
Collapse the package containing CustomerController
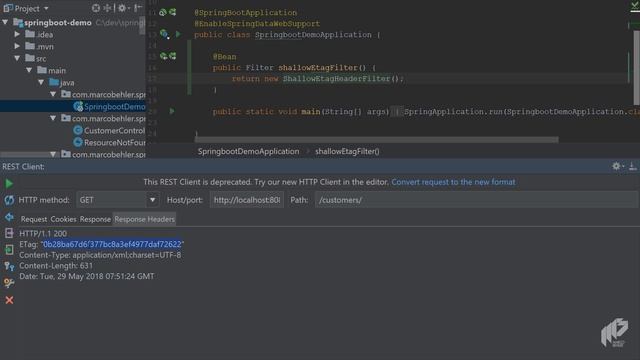(x=53, y=118)
